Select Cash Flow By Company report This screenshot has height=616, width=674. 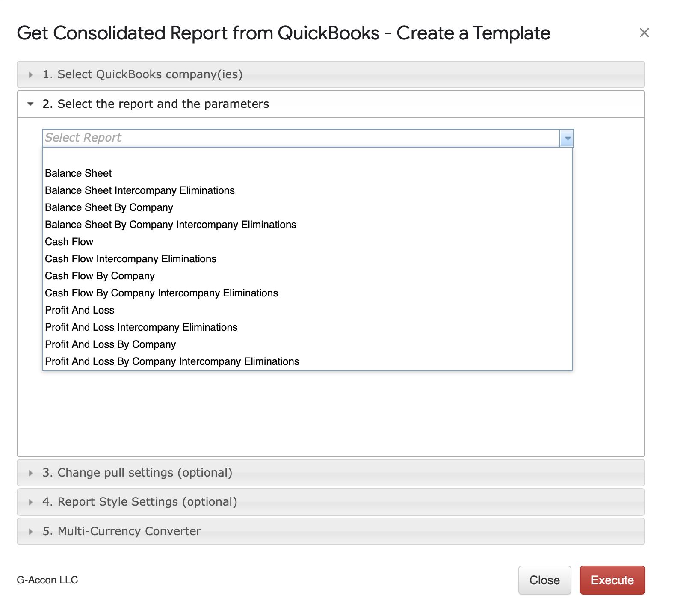point(307,276)
